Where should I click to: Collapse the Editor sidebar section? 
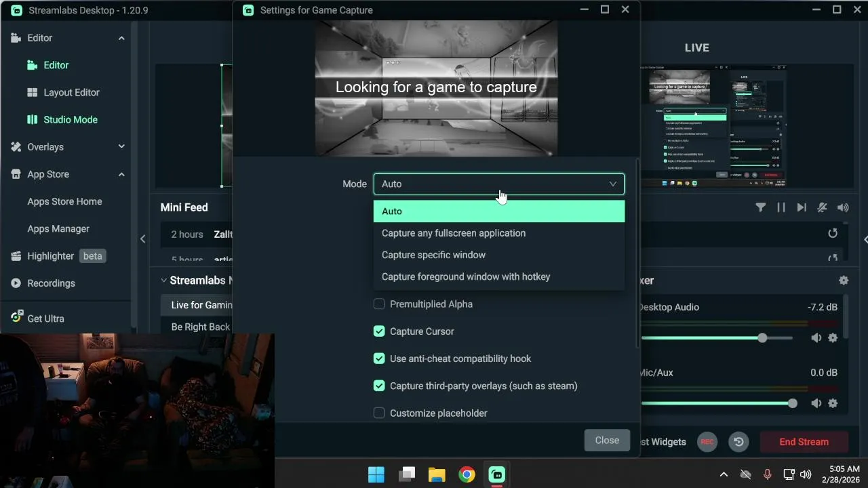121,38
